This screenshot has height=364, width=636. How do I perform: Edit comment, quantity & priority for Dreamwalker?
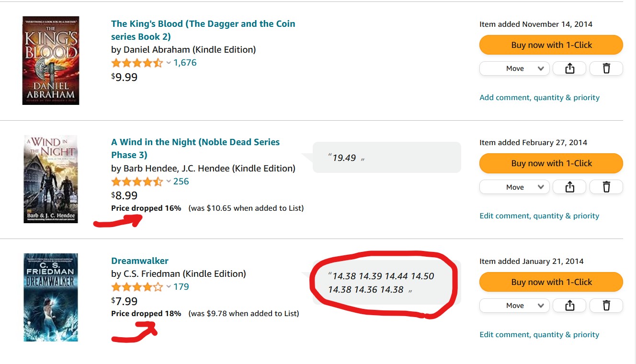(539, 335)
